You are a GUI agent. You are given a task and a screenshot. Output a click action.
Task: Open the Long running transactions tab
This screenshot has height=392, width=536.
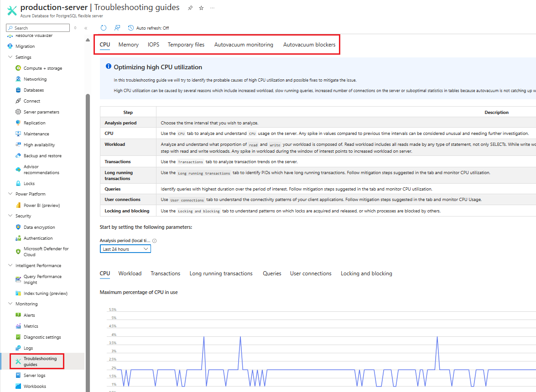tap(221, 273)
